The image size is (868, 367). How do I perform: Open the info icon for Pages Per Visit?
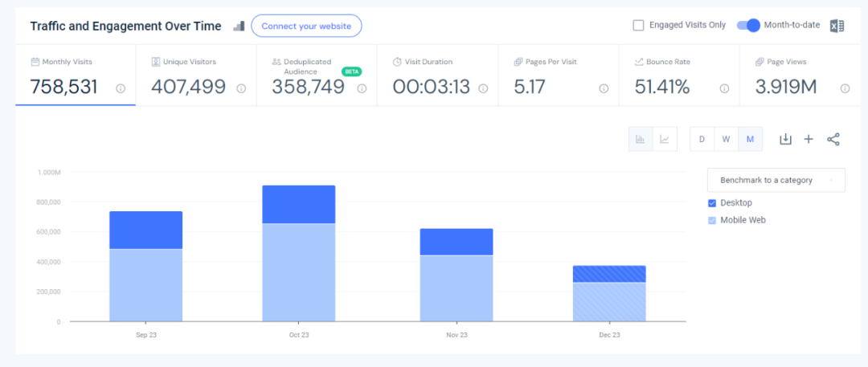(604, 88)
